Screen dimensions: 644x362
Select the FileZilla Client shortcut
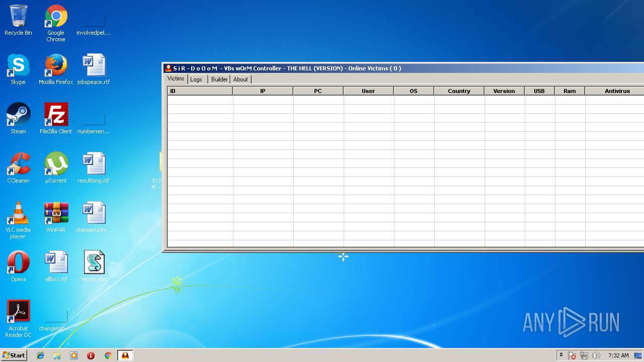[x=56, y=119]
